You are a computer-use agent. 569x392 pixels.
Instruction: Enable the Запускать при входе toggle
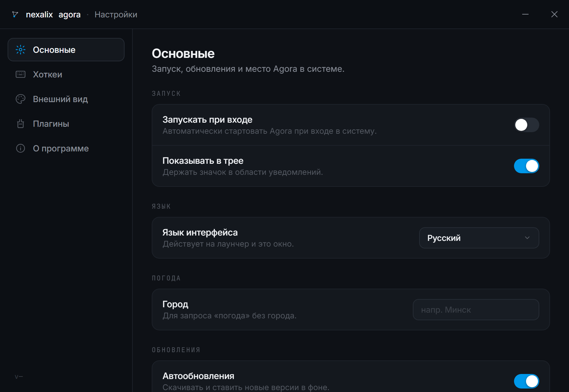coord(527,125)
